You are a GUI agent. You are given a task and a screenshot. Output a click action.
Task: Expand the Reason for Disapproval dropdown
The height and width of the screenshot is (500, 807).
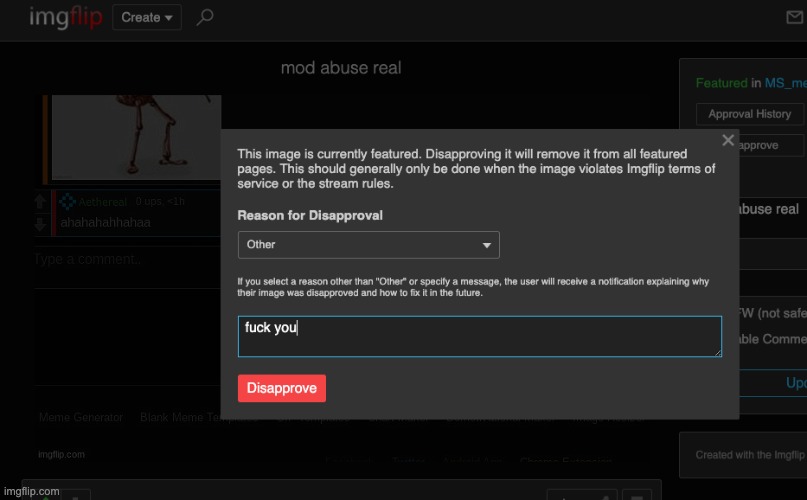pos(368,244)
